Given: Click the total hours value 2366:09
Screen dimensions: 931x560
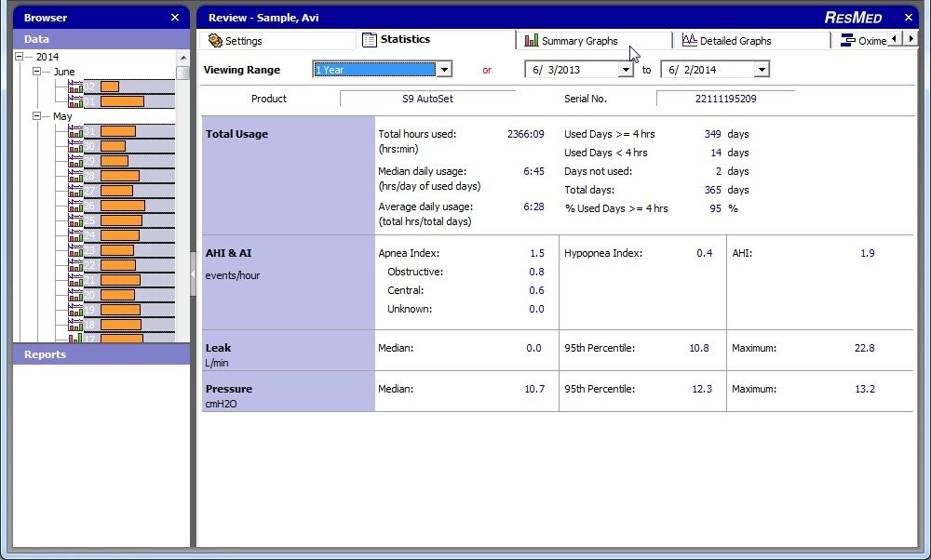Looking at the screenshot, I should click(x=525, y=134).
